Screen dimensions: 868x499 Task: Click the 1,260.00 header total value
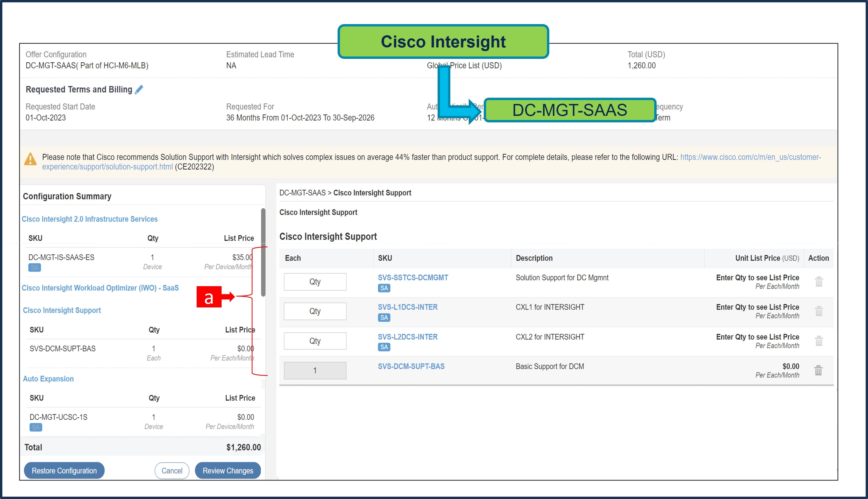(642, 66)
